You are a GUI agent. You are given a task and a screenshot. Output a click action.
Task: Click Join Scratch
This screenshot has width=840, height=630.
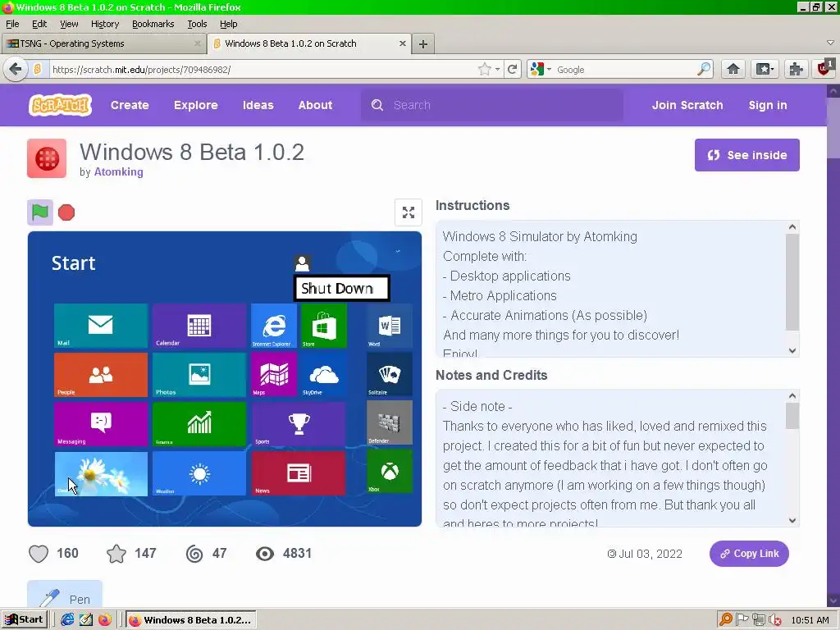pos(687,105)
